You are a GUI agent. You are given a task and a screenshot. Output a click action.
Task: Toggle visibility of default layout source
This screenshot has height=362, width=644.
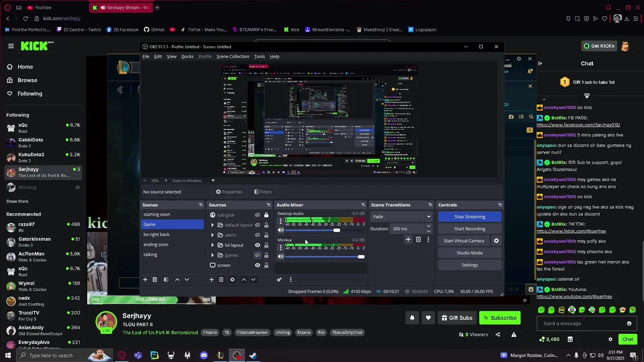pyautogui.click(x=257, y=225)
